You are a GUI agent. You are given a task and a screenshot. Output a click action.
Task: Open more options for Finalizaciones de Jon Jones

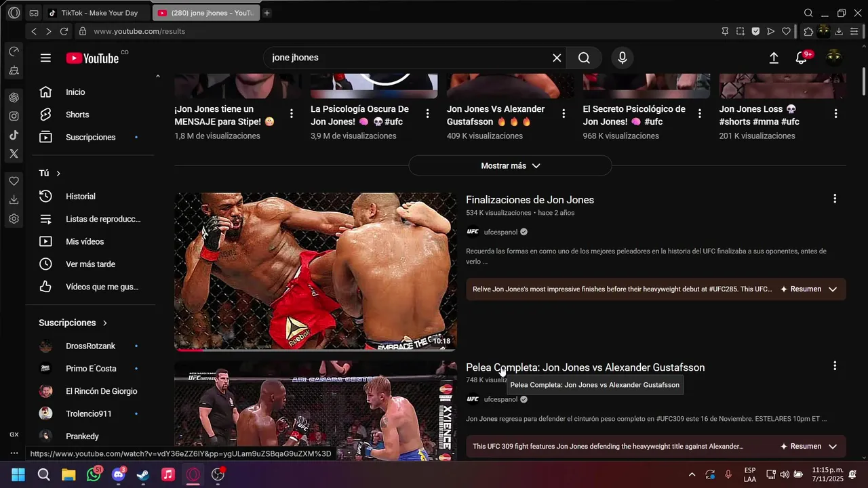point(835,199)
